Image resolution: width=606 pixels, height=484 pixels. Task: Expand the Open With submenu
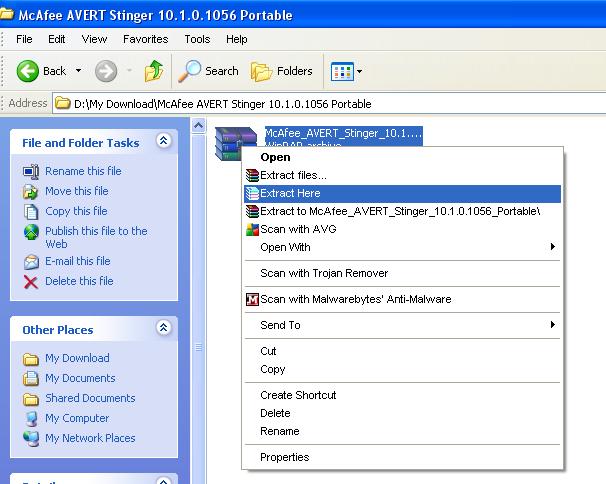tap(402, 247)
